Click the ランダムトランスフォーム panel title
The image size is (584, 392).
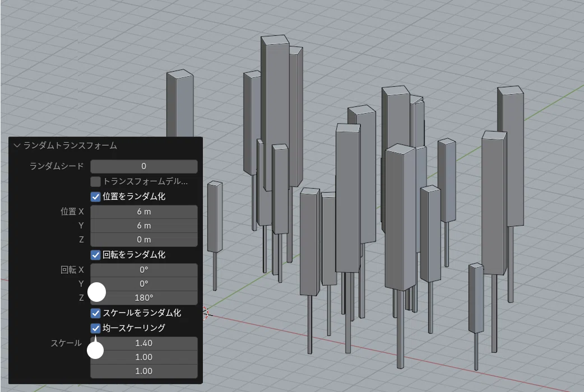tap(70, 145)
